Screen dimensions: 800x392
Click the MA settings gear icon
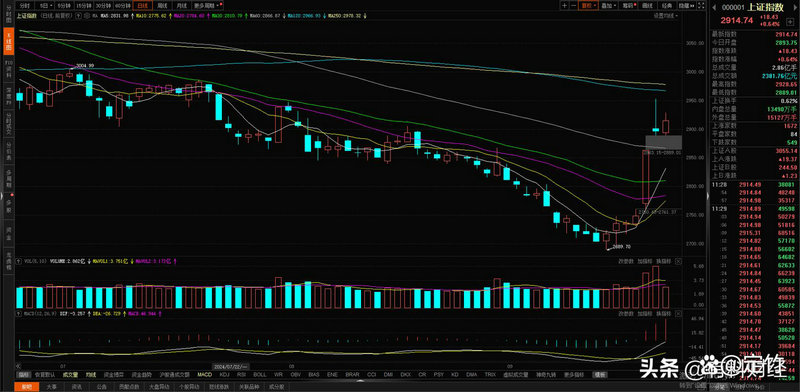coord(87,16)
